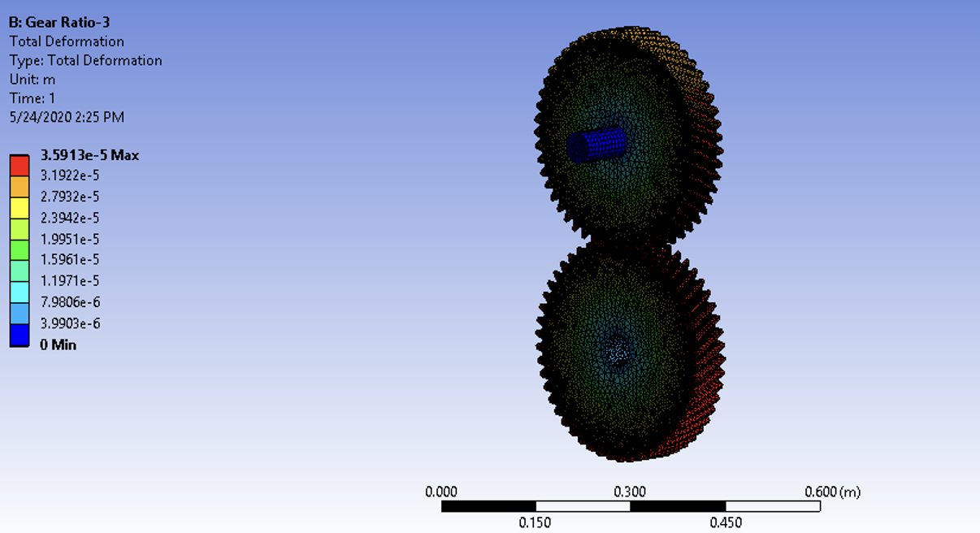Image resolution: width=980 pixels, height=533 pixels.
Task: Click the 'Type: Total Deformation' label
Action: pos(85,60)
